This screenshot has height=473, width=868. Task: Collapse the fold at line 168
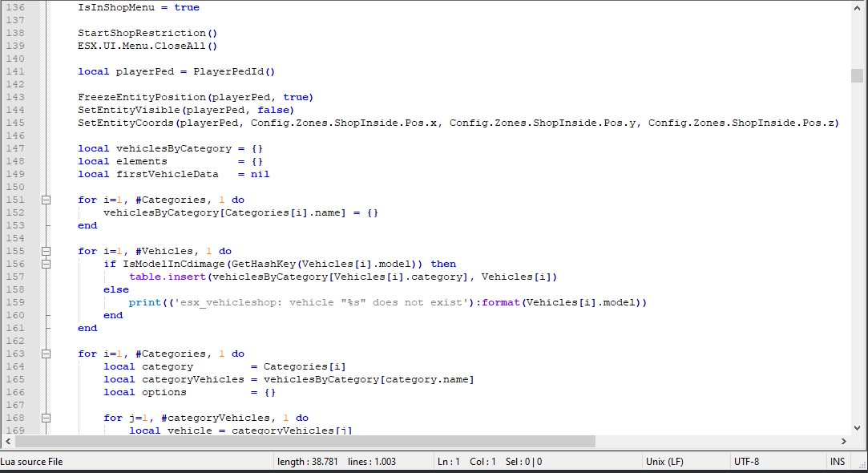(x=46, y=418)
